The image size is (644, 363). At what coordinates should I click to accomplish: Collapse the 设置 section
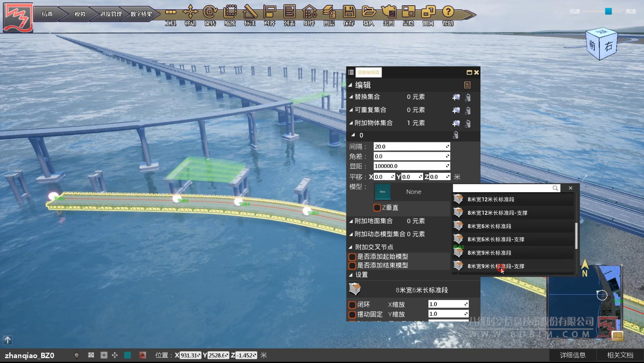pos(350,275)
